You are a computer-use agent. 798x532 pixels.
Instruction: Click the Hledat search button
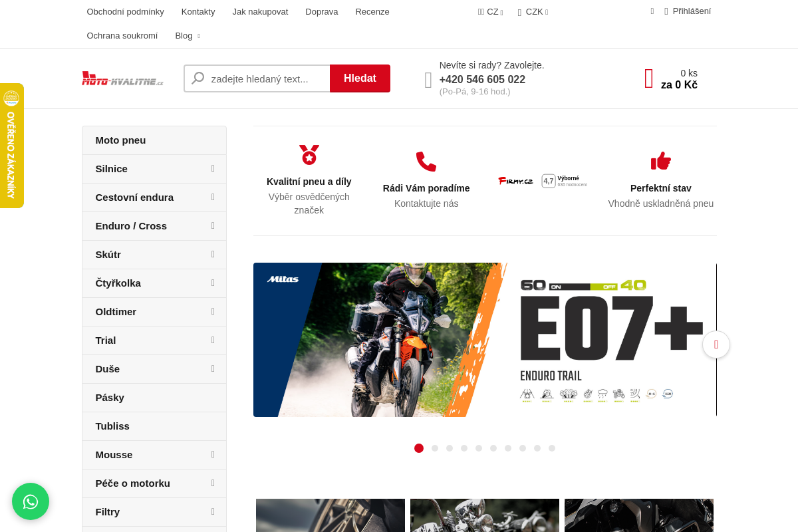[360, 78]
